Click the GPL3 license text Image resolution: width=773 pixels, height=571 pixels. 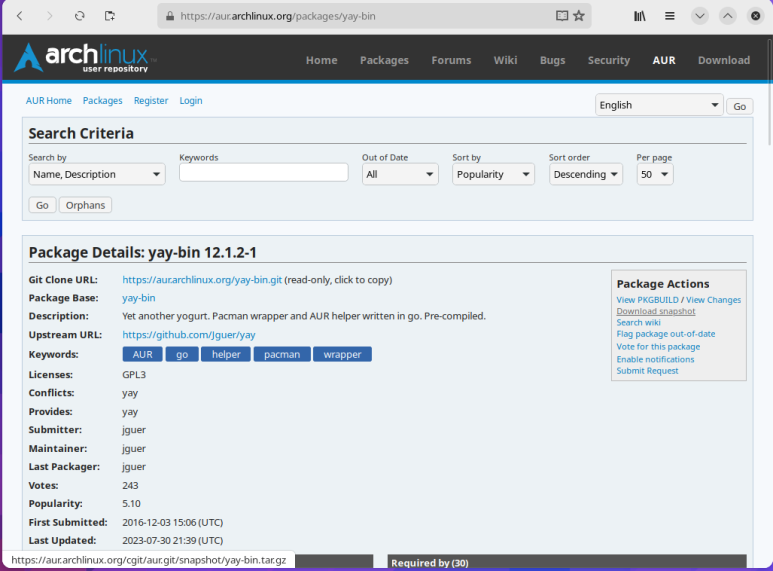point(134,375)
